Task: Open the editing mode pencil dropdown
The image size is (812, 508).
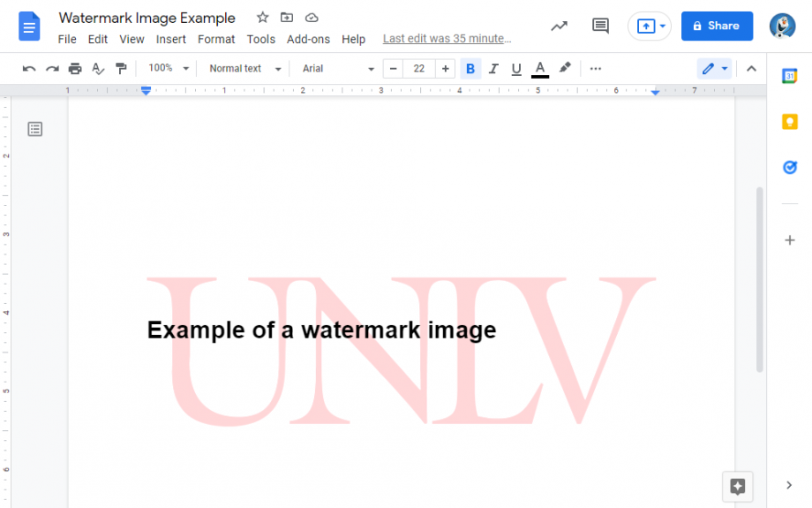Action: pos(715,68)
